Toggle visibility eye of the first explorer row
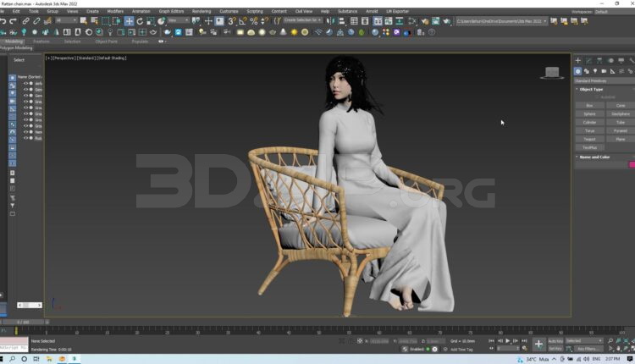The image size is (635, 364). click(25, 84)
